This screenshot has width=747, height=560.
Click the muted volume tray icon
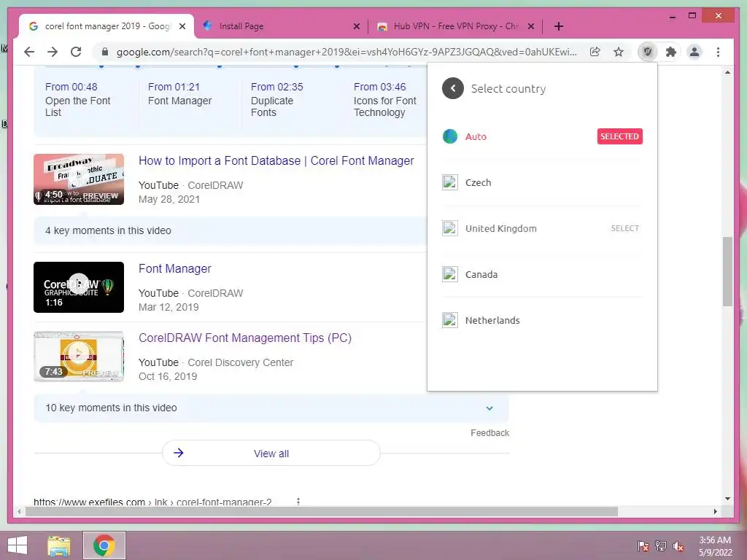coord(678,545)
